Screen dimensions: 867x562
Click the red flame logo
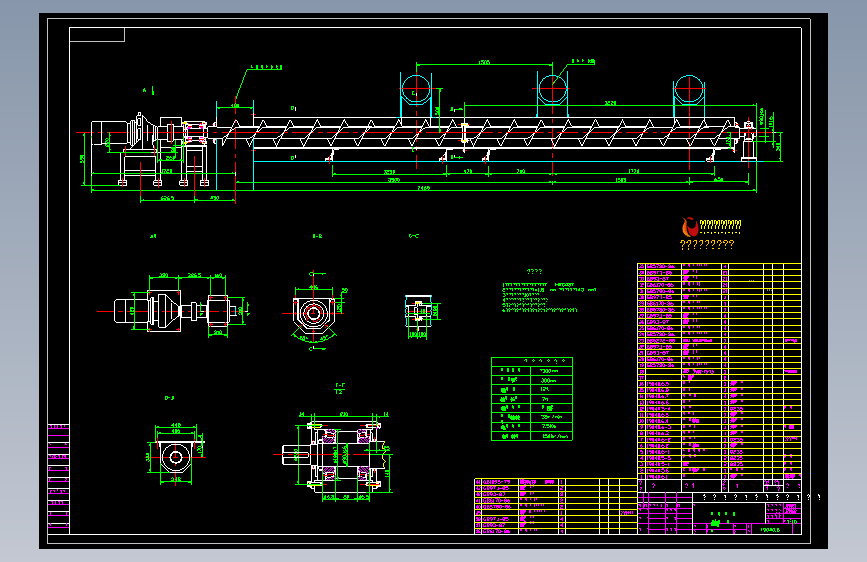coord(690,227)
